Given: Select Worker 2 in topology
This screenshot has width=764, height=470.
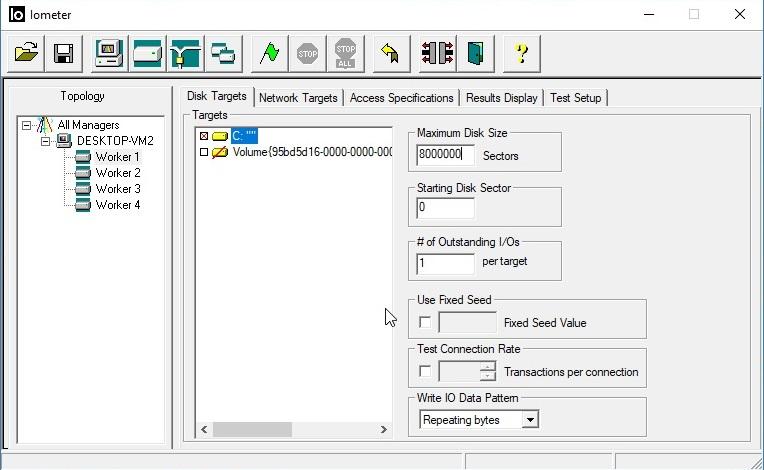Looking at the screenshot, I should tap(118, 173).
